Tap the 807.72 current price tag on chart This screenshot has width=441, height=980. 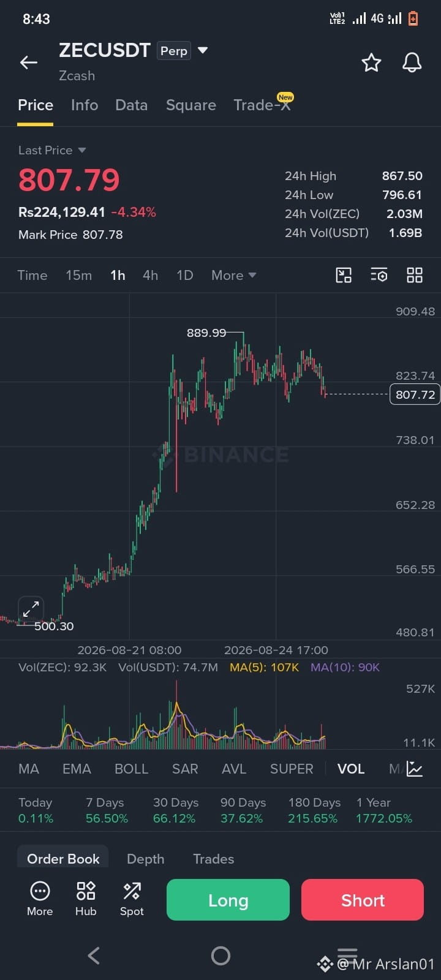pos(415,394)
